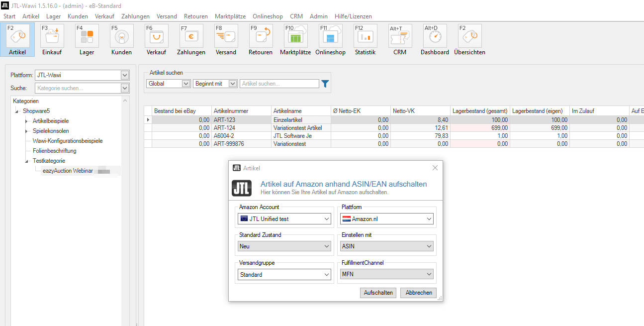
Task: Click the blue filter funnel icon
Action: click(325, 84)
